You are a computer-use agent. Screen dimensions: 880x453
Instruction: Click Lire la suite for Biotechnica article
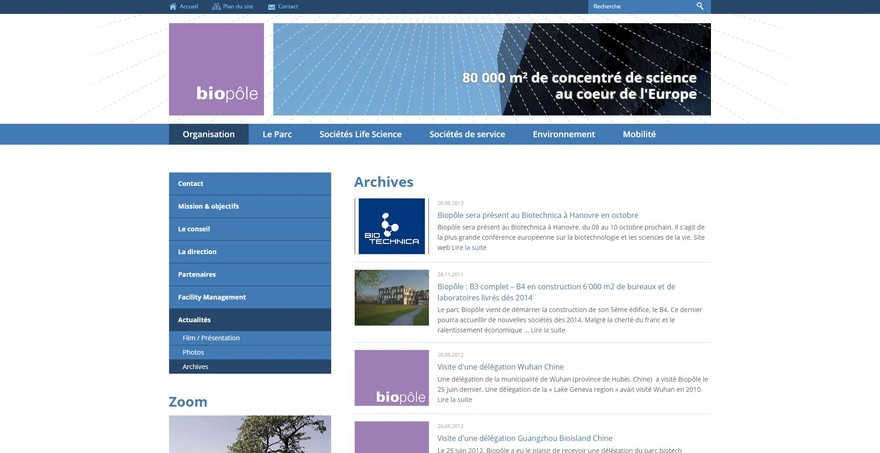coord(469,248)
